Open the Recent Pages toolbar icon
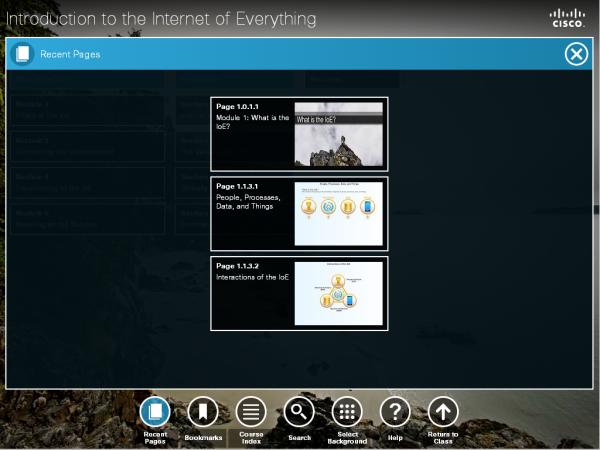The width and height of the screenshot is (600, 450). point(155,412)
